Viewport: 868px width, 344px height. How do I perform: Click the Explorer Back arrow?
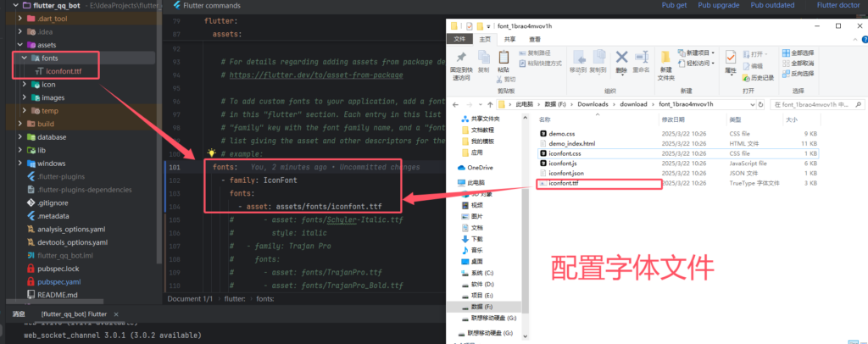point(455,104)
